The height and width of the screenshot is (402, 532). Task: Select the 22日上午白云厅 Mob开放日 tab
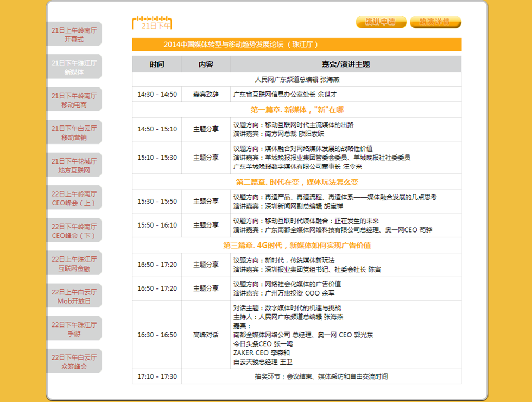pos(74,297)
